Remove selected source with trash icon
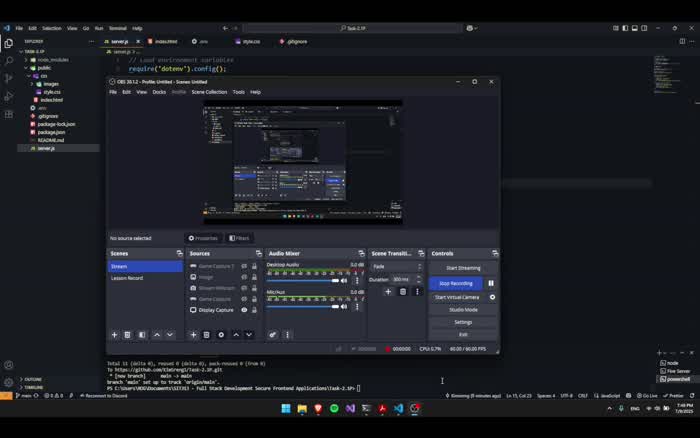 (206, 335)
